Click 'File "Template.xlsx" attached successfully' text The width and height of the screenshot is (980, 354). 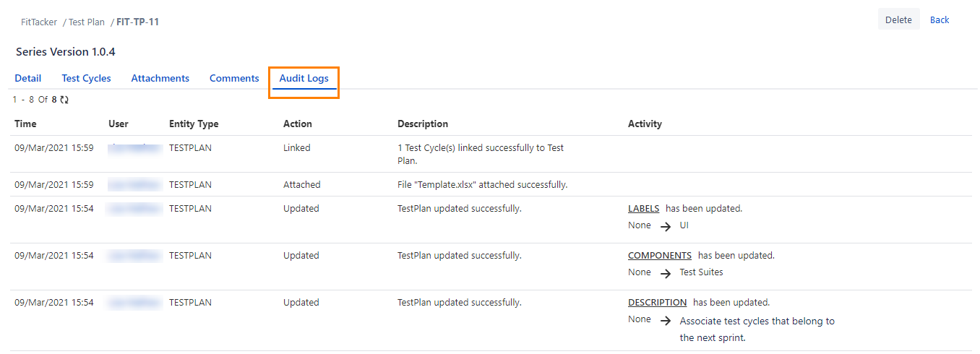[483, 184]
